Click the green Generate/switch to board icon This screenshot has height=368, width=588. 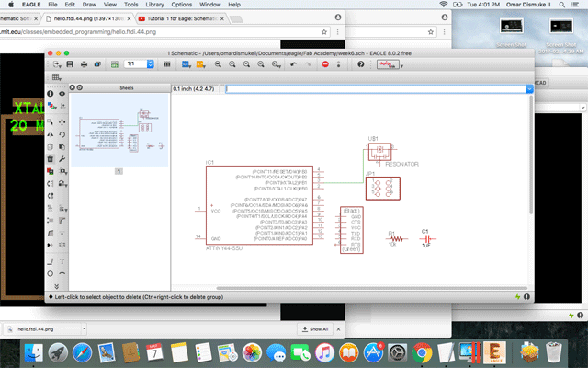(115, 64)
